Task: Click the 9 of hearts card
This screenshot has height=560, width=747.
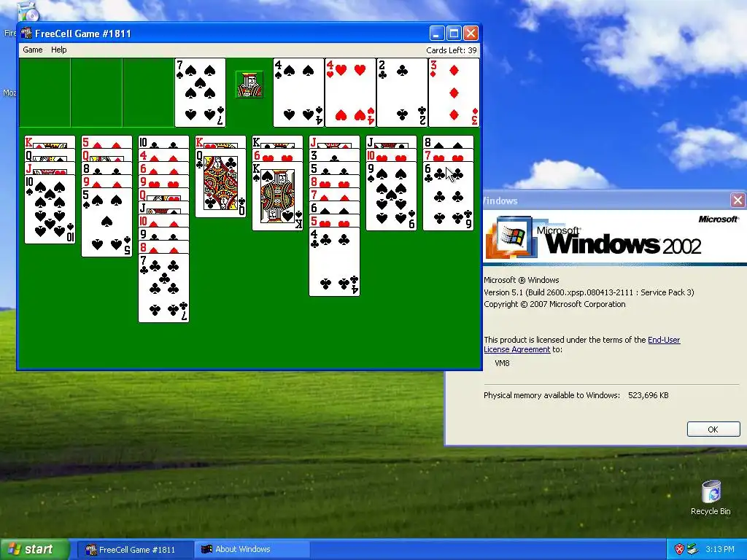Action: [163, 182]
